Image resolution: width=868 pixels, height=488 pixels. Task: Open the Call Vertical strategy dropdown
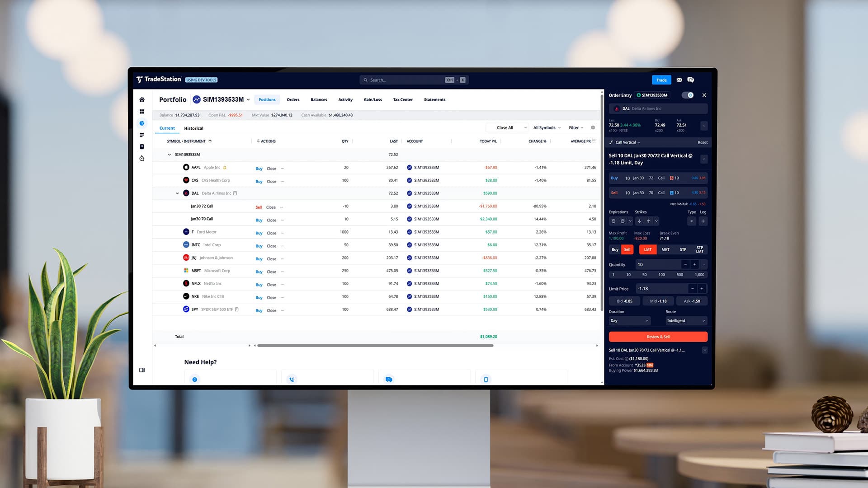click(x=625, y=143)
